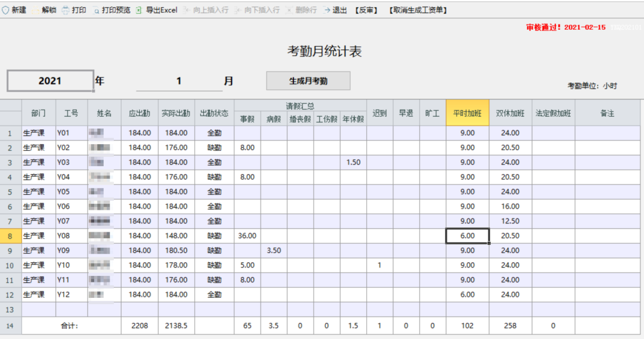Select the 工号 column header
The height and width of the screenshot is (339, 644).
[x=72, y=113]
